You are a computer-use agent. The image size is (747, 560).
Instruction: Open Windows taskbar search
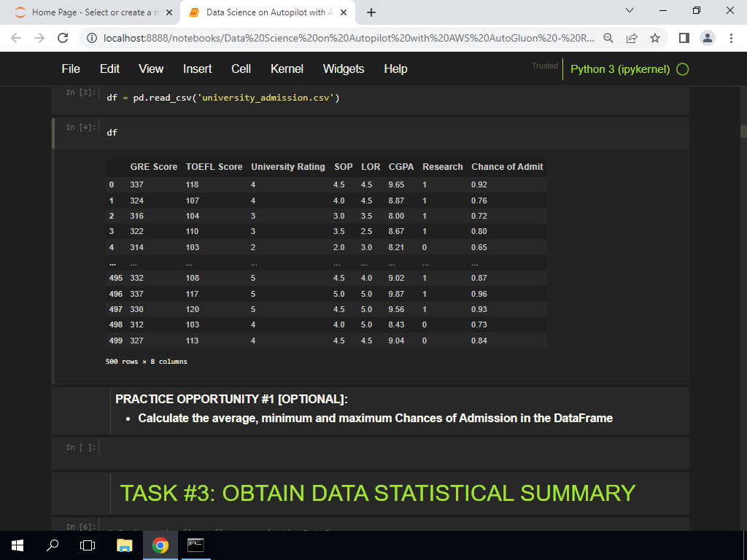53,545
